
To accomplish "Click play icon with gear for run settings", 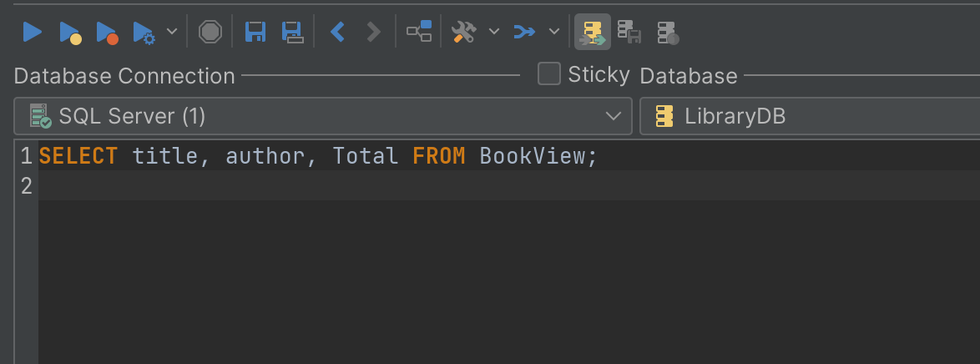I will click(x=144, y=32).
